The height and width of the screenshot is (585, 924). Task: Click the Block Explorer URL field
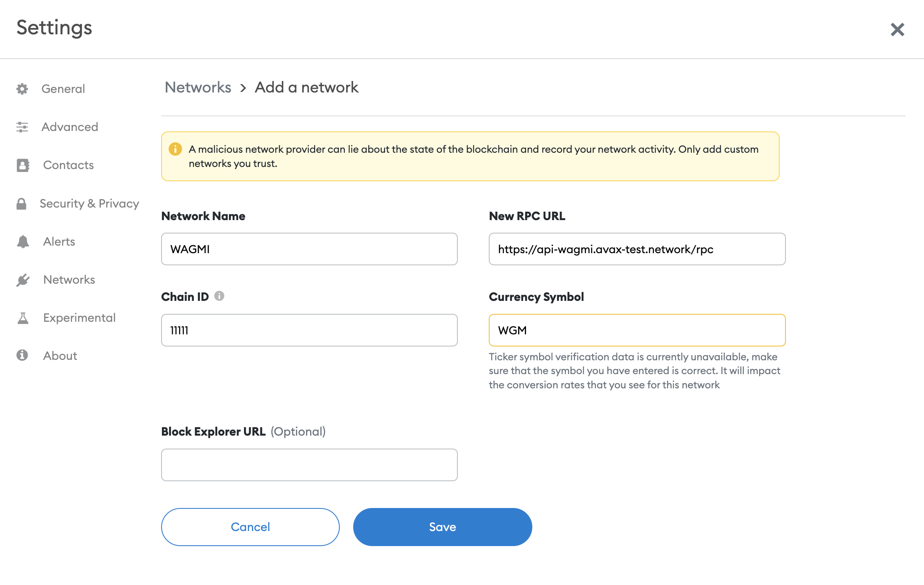point(309,465)
